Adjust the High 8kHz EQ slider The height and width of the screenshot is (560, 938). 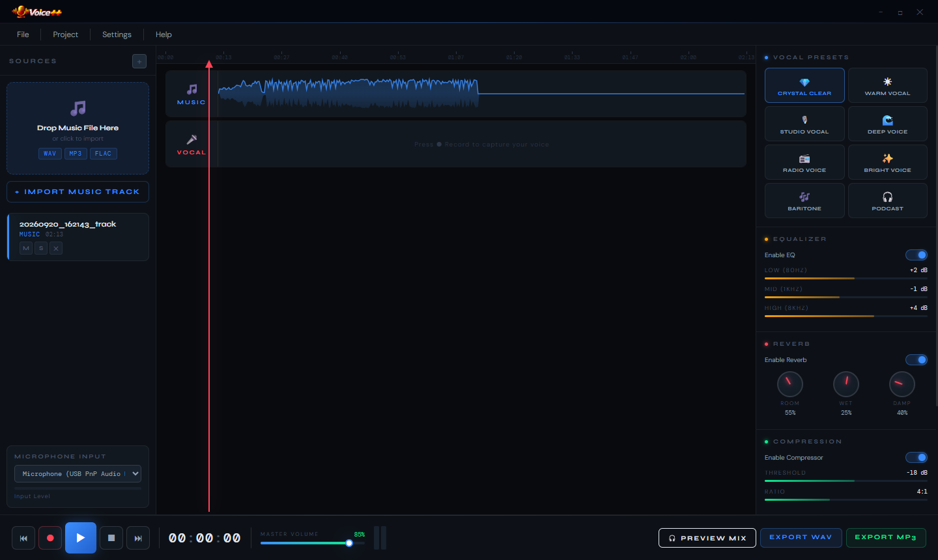click(846, 316)
